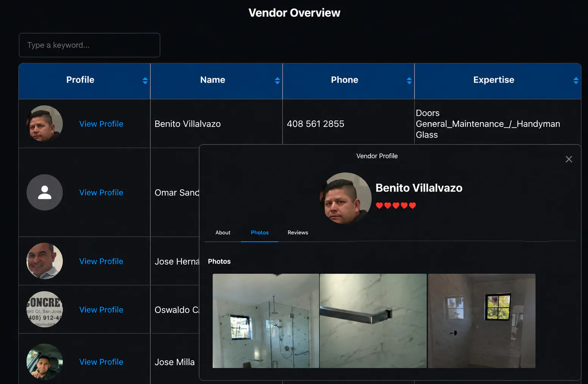Click the Photos section heading
The width and height of the screenshot is (588, 384).
[x=219, y=262]
